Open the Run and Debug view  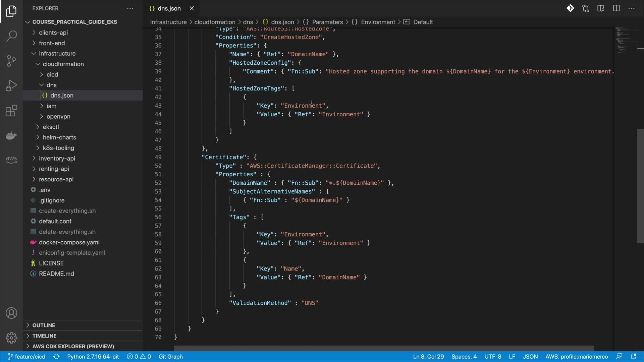point(11,85)
